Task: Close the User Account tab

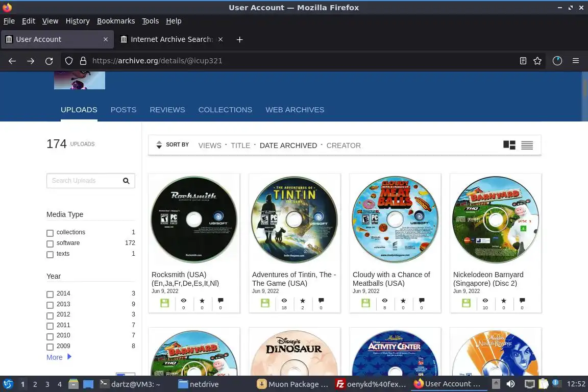Action: click(106, 39)
